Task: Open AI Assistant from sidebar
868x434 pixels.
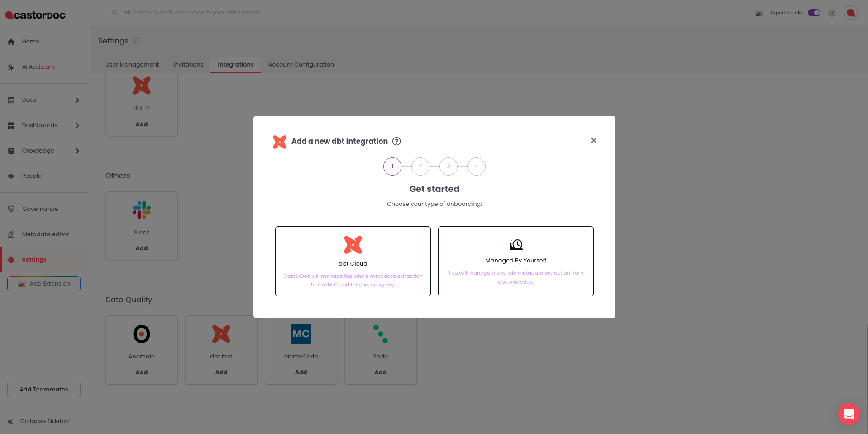Action: (x=38, y=67)
